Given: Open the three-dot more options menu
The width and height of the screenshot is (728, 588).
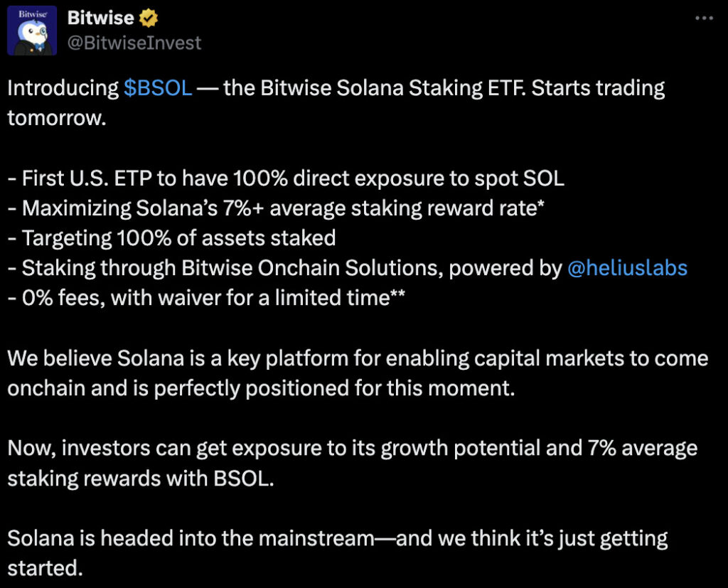Looking at the screenshot, I should tap(703, 18).
